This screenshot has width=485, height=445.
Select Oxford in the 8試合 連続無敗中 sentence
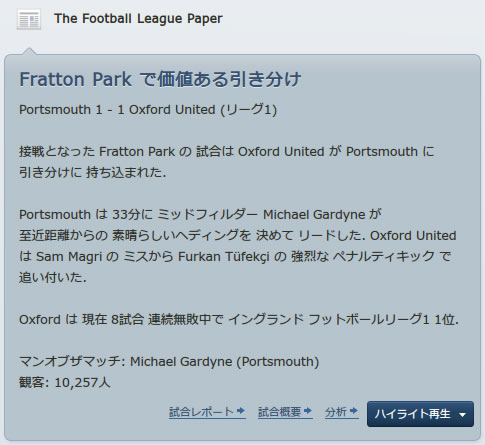coord(40,320)
